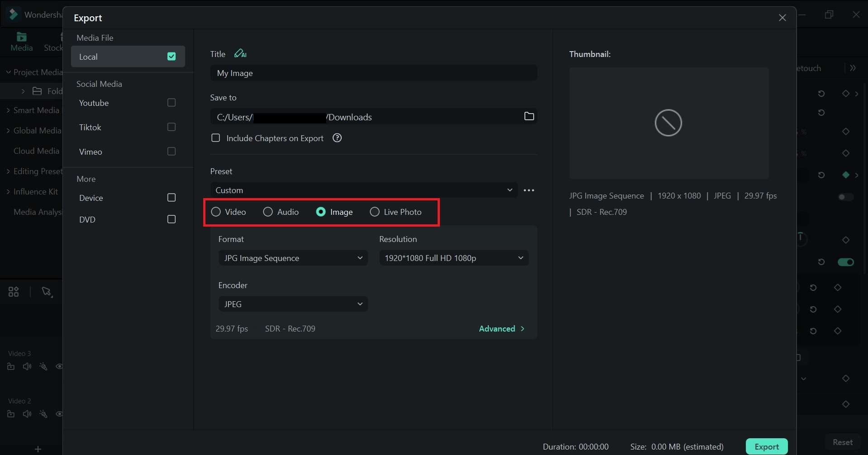Open the Custom preset dropdown
This screenshot has width=868, height=455.
[x=364, y=190]
